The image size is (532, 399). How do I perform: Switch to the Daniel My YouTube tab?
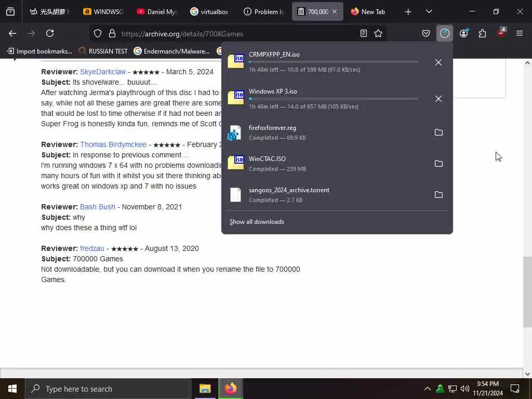click(156, 12)
